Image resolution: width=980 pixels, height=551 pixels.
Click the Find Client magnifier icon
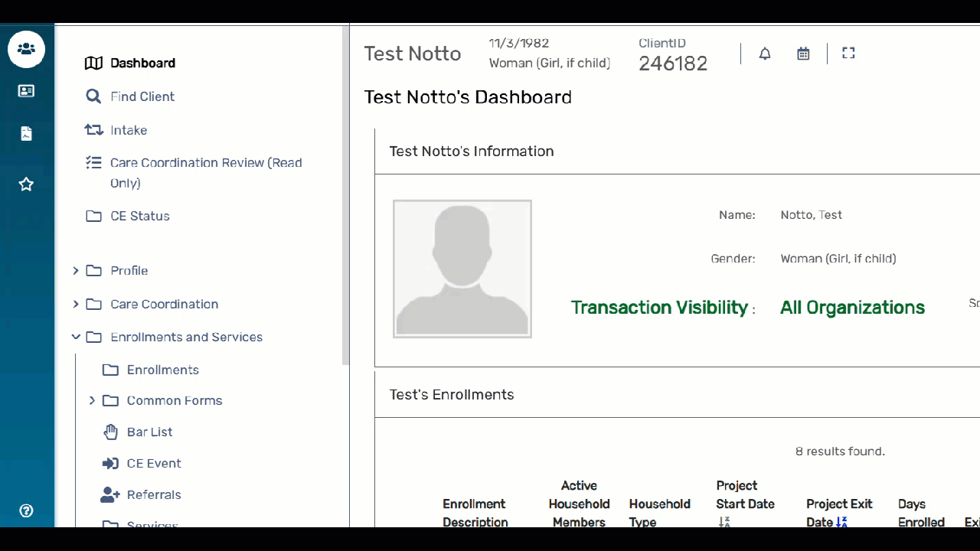coord(93,96)
